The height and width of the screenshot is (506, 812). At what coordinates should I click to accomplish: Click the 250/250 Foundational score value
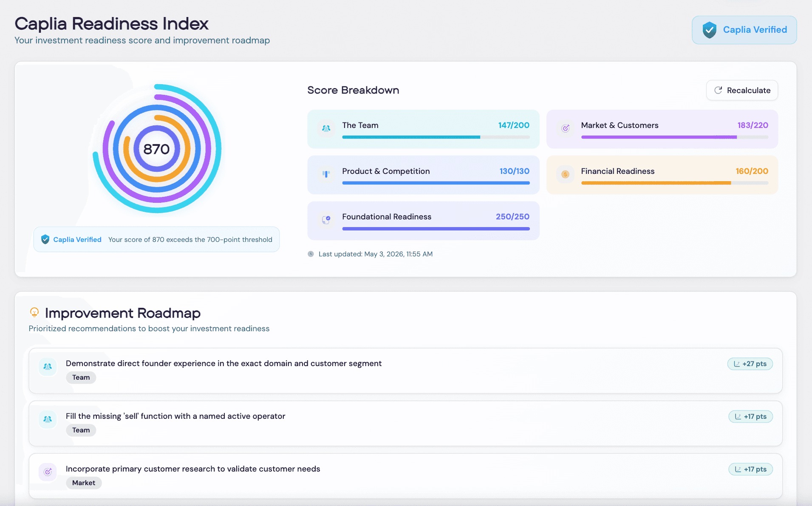pyautogui.click(x=512, y=217)
